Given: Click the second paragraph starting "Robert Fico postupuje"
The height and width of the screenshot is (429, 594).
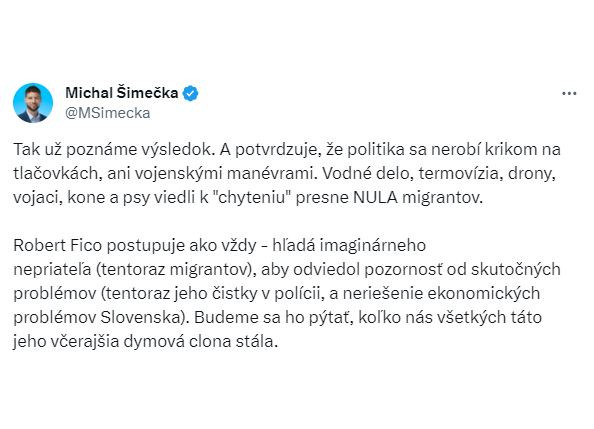Looking at the screenshot, I should (287, 293).
